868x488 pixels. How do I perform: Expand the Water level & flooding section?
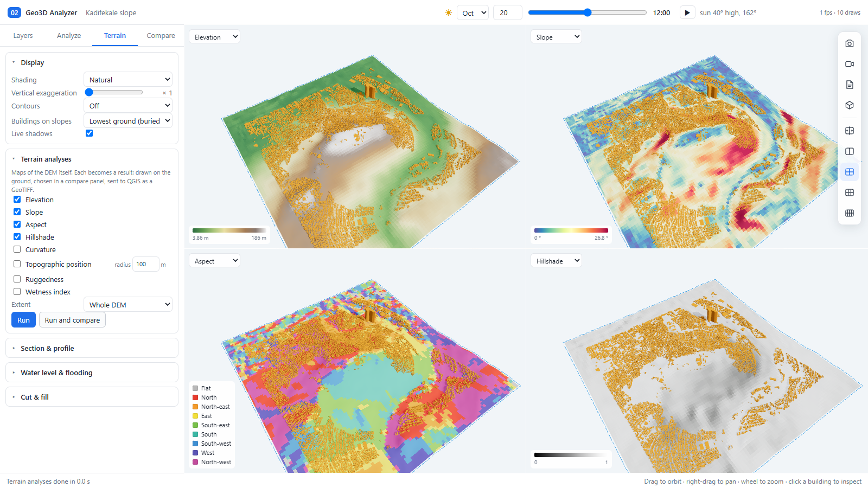coord(92,373)
